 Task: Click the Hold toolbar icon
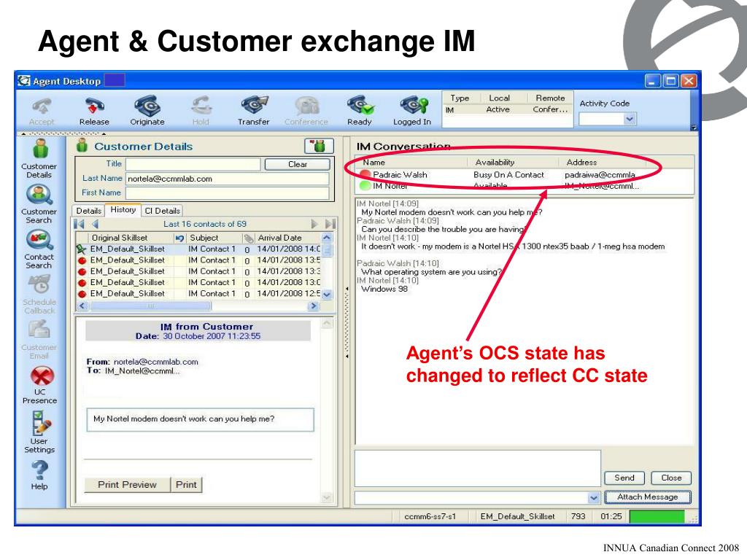tap(201, 106)
